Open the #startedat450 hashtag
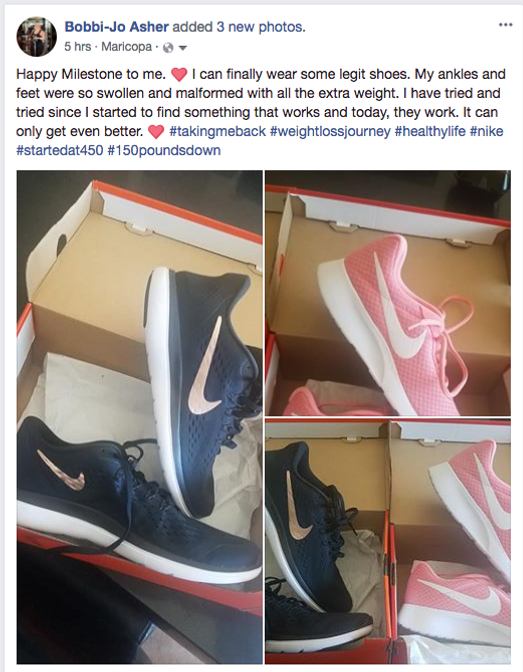The width and height of the screenshot is (523, 672). (x=60, y=150)
